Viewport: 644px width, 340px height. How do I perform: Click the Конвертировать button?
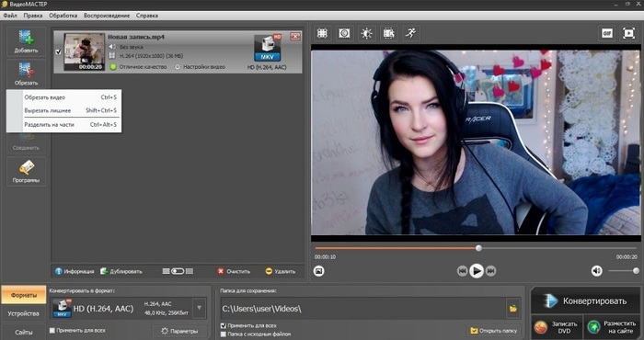pyautogui.click(x=585, y=301)
